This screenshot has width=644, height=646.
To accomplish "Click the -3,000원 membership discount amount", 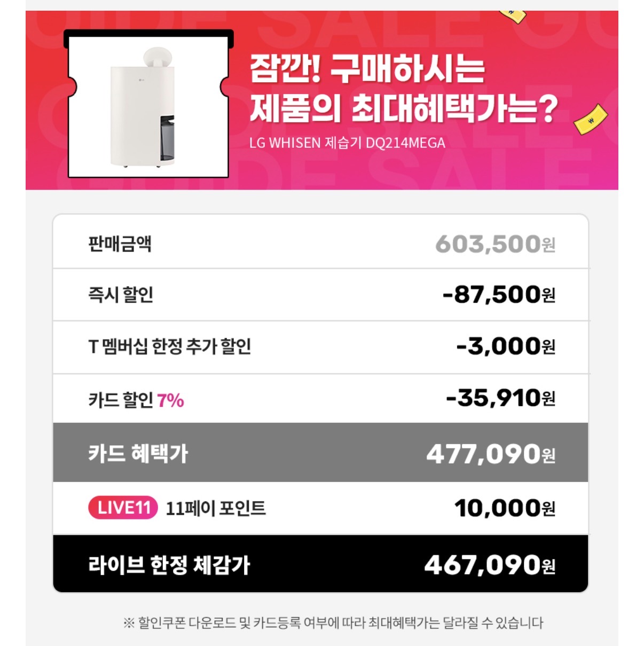I will click(x=505, y=346).
